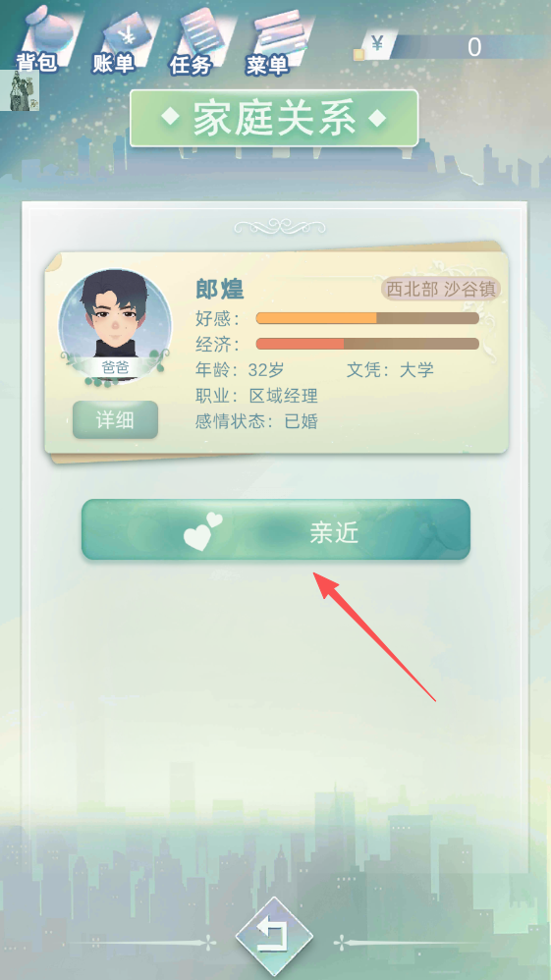Tap the back arrow diamond button

click(x=274, y=936)
